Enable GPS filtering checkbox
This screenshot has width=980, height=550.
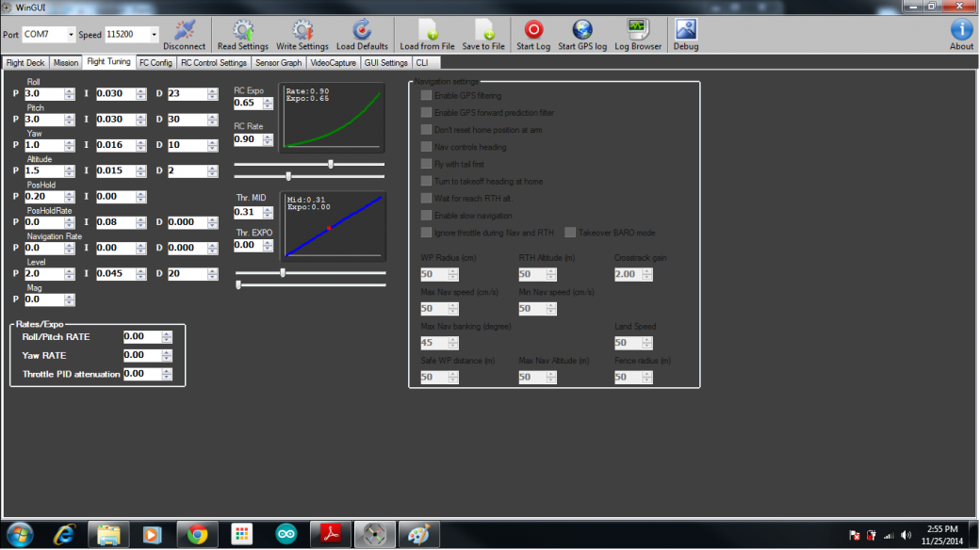coord(427,96)
